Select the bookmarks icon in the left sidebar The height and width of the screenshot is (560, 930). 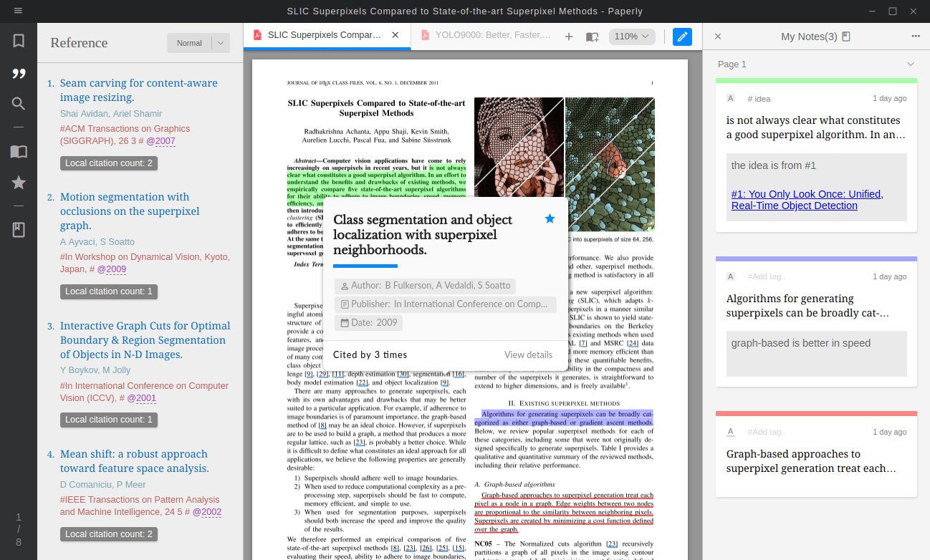(x=18, y=41)
